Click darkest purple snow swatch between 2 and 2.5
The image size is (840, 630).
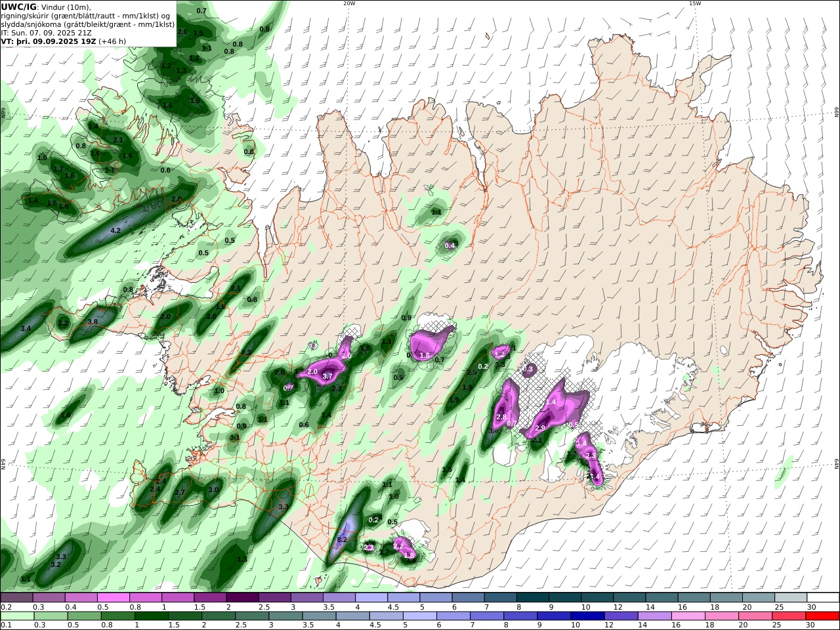click(242, 598)
